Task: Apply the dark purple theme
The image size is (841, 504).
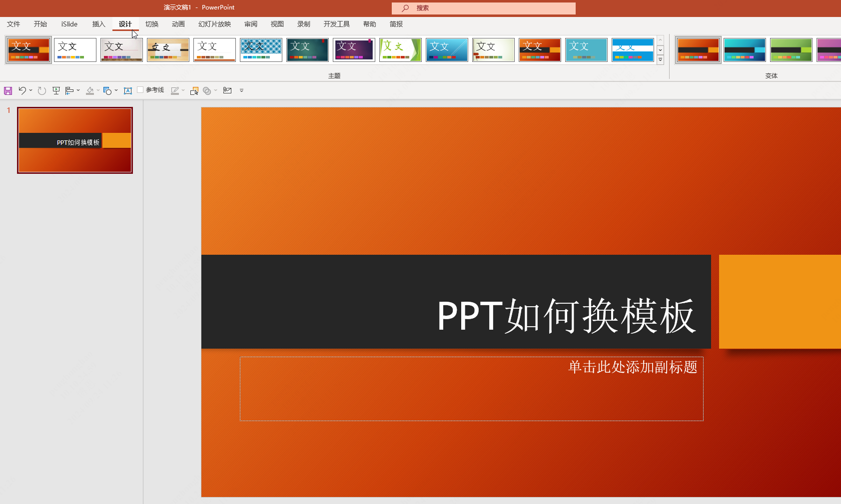Action: point(354,50)
